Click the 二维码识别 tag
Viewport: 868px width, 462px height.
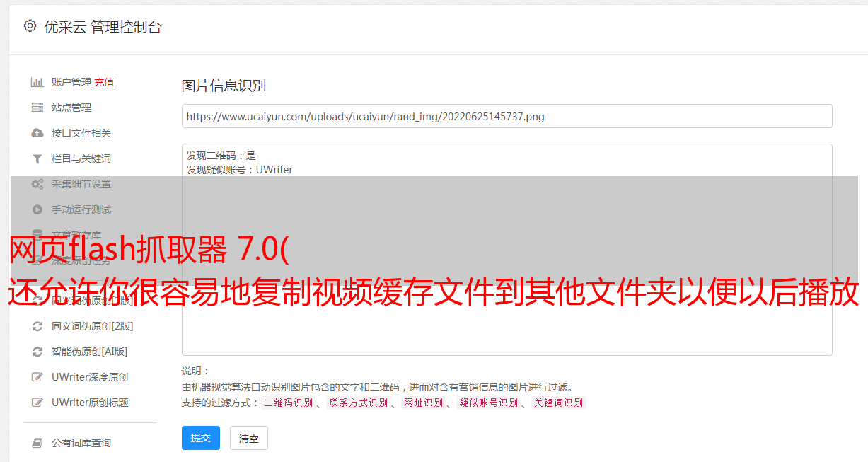288,403
